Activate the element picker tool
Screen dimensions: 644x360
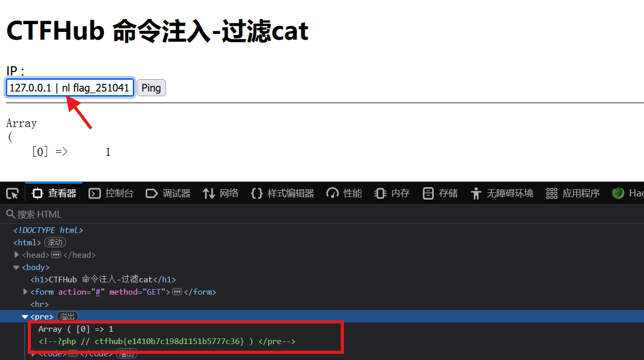[12, 193]
